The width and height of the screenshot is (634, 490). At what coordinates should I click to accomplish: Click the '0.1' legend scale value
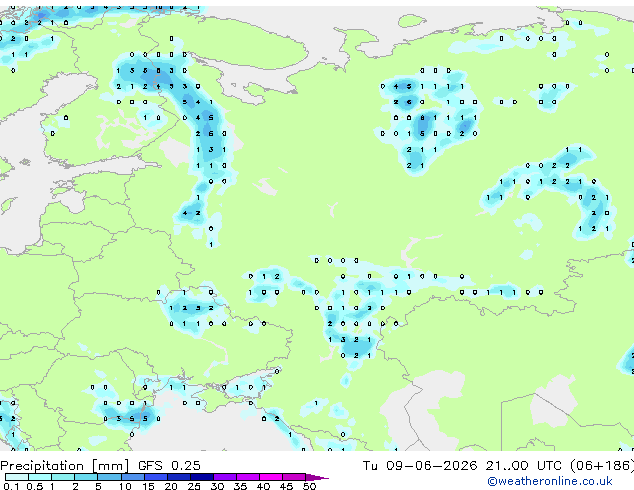tap(11, 486)
